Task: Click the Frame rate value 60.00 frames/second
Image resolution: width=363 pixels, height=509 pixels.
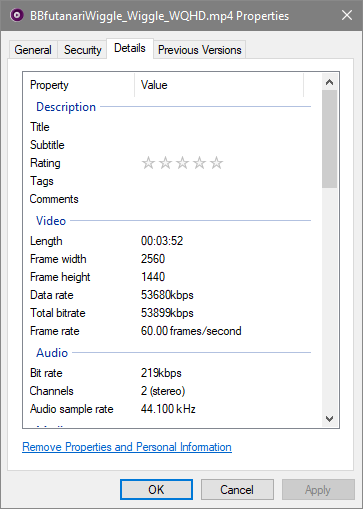Action: point(191,331)
